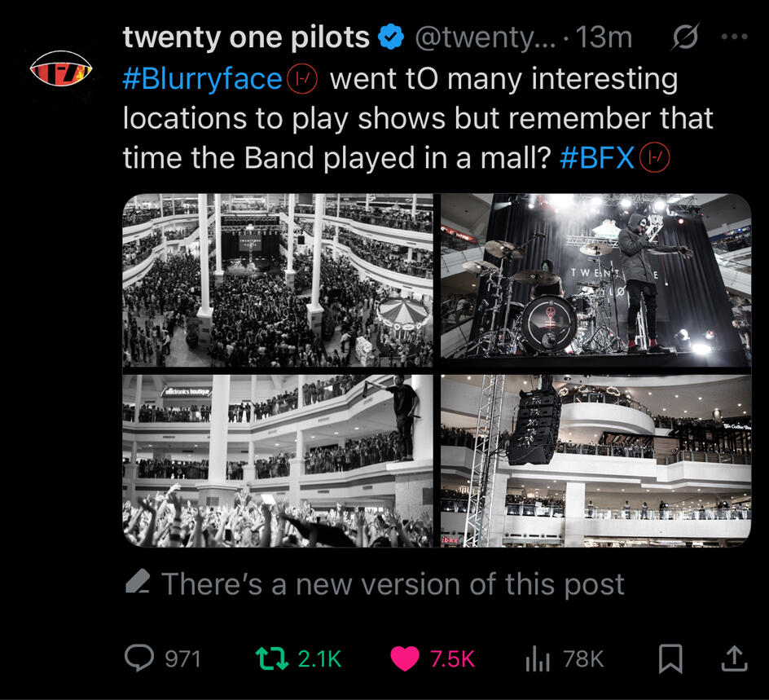Open the three-dot more options menu
Image resolution: width=769 pixels, height=700 pixels.
coord(735,37)
